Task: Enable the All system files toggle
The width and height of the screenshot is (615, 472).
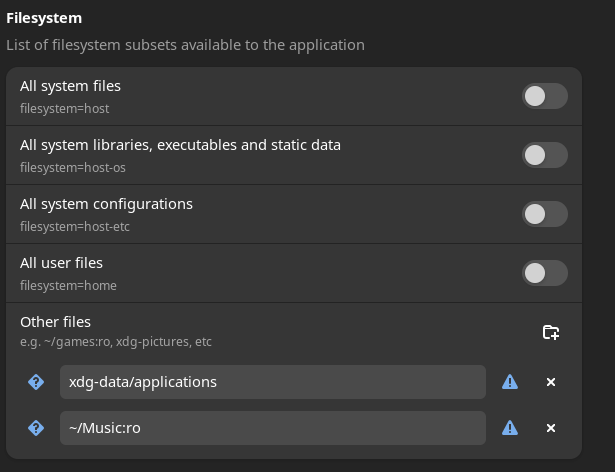Action: pos(544,96)
